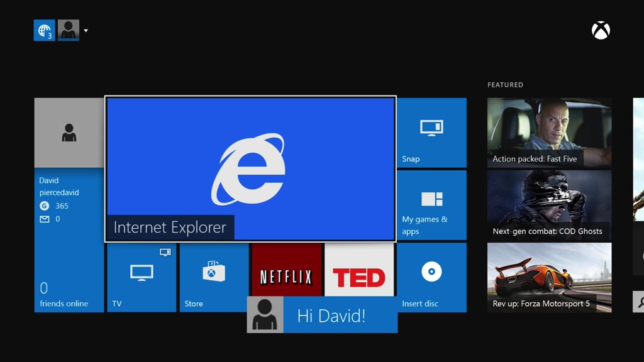
Task: Open David's gamer profile picture tile
Action: pos(69,133)
